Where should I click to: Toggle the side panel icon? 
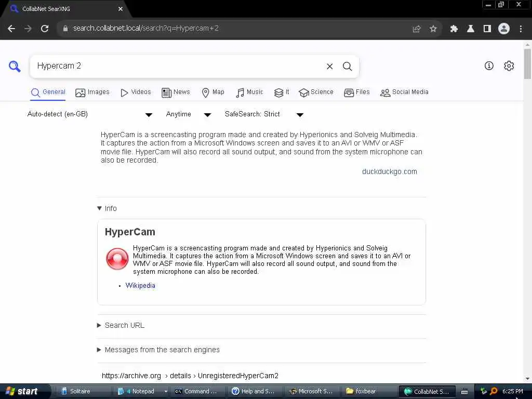(x=487, y=29)
